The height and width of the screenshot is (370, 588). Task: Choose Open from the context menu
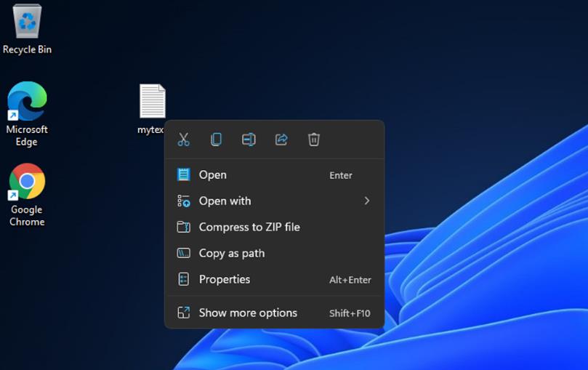pos(275,174)
